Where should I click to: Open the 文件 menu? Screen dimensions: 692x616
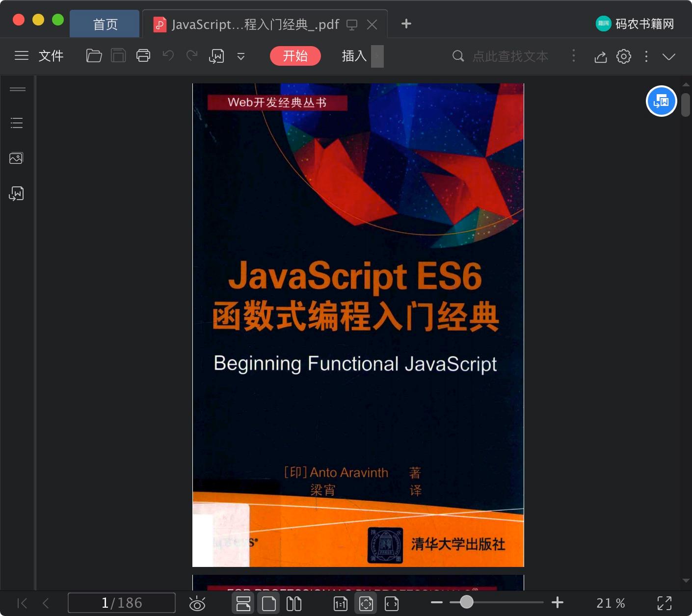[51, 56]
